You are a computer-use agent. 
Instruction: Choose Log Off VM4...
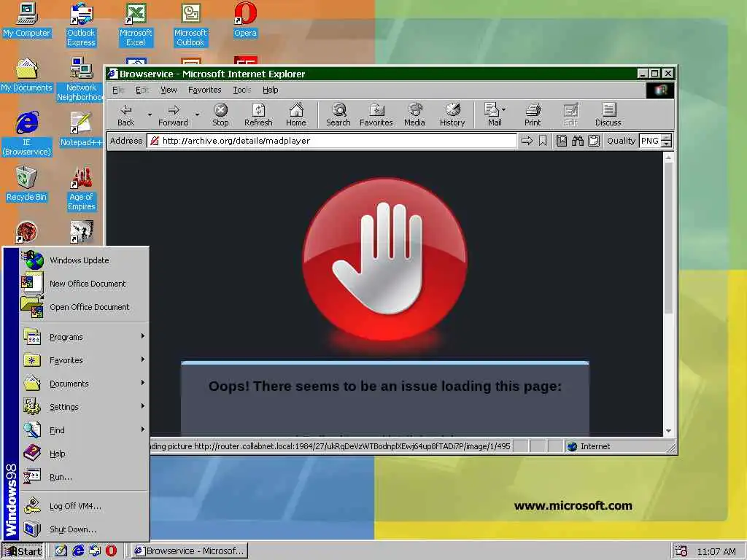(x=85, y=506)
